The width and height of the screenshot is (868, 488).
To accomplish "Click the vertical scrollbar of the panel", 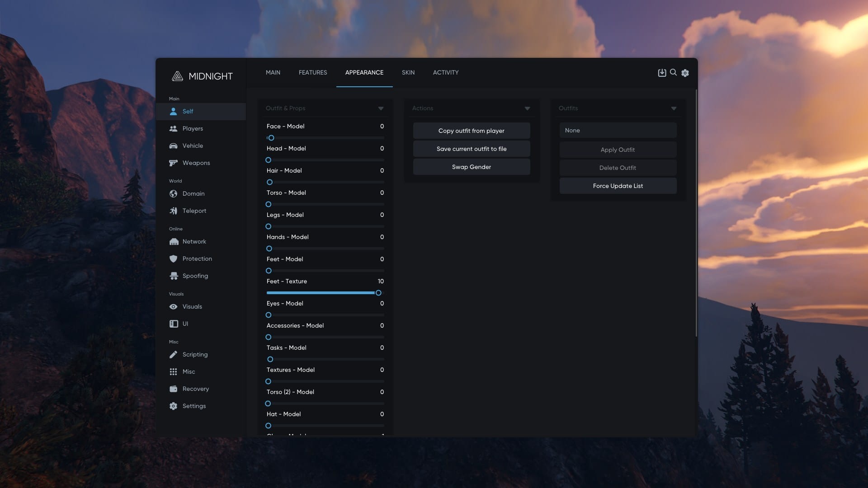I will [x=696, y=212].
